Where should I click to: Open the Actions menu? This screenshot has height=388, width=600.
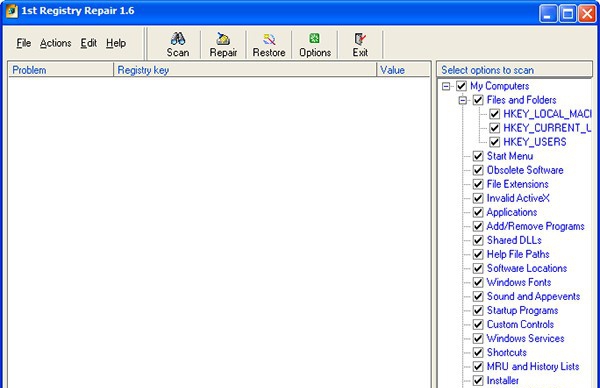[x=55, y=43]
